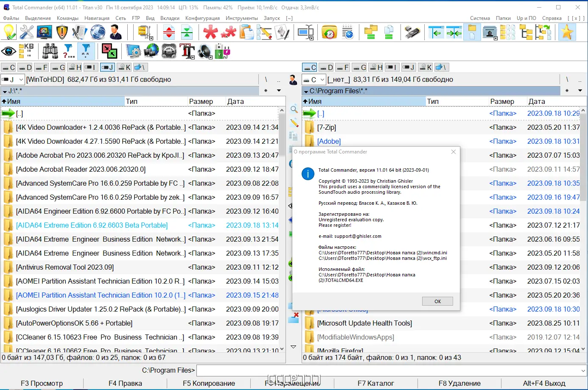Expand the J:\*.* path history arrow
The height and width of the screenshot is (390, 588).
tap(4, 91)
